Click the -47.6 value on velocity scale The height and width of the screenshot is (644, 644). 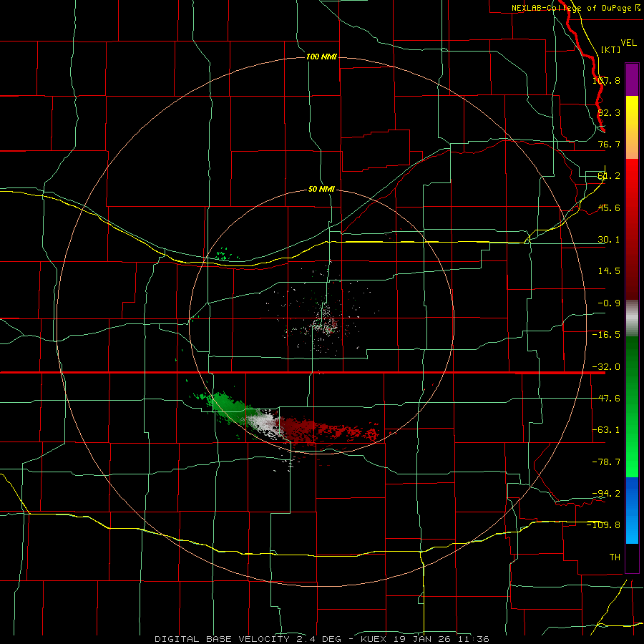pos(606,399)
